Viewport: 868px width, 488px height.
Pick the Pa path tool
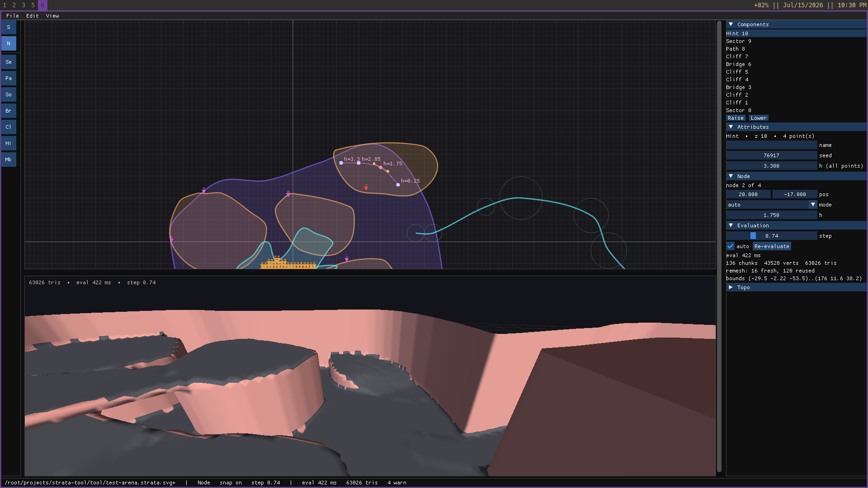click(9, 78)
